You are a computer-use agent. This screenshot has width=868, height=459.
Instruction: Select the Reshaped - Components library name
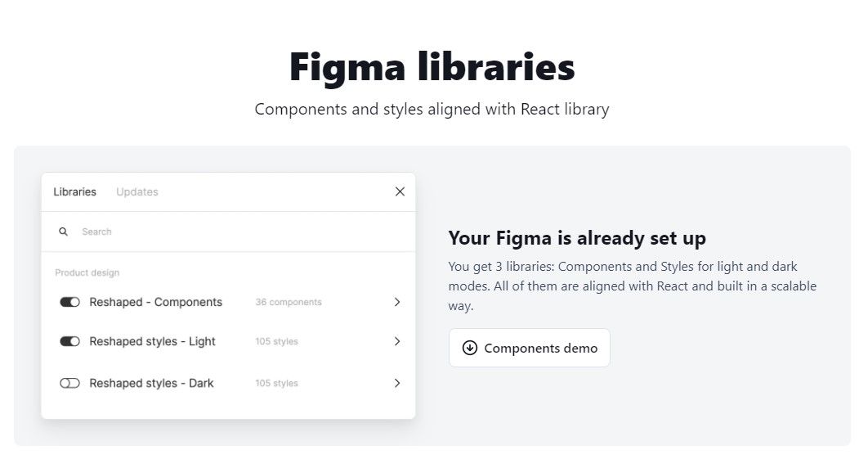pos(155,302)
